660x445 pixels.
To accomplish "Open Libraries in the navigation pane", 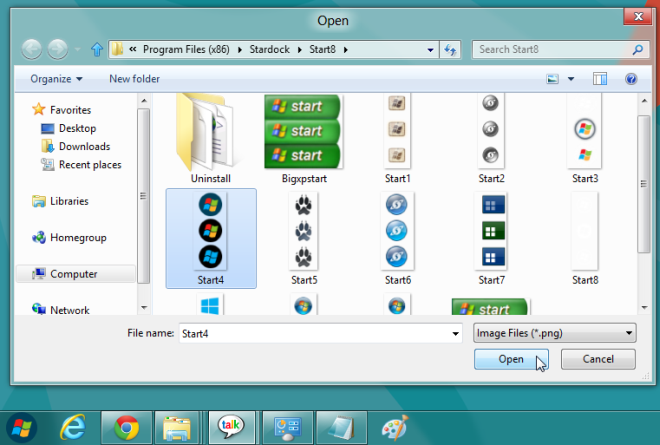I will click(61, 201).
